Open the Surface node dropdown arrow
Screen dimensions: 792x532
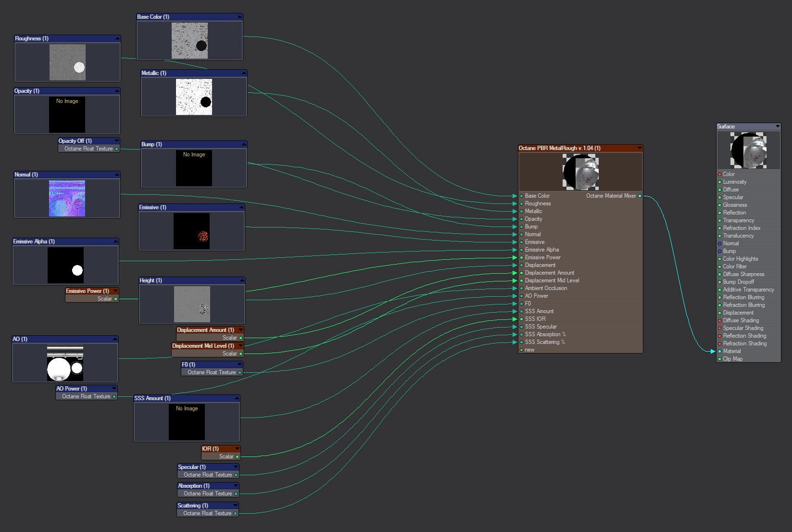777,127
